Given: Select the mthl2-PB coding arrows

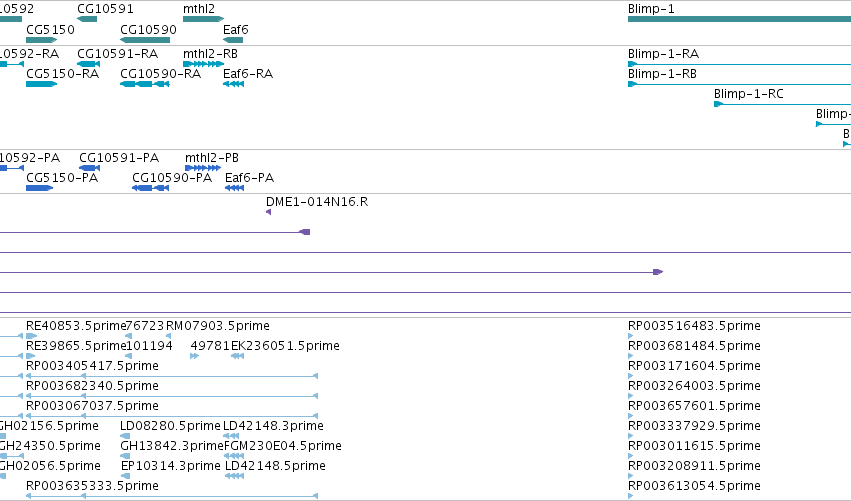Looking at the screenshot, I should pyautogui.click(x=203, y=168).
